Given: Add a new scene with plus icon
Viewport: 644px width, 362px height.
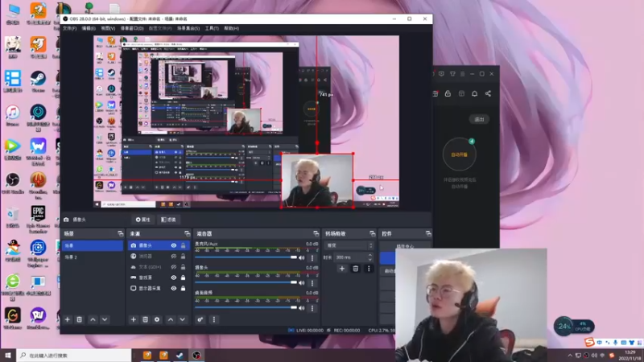Looking at the screenshot, I should pos(68,319).
